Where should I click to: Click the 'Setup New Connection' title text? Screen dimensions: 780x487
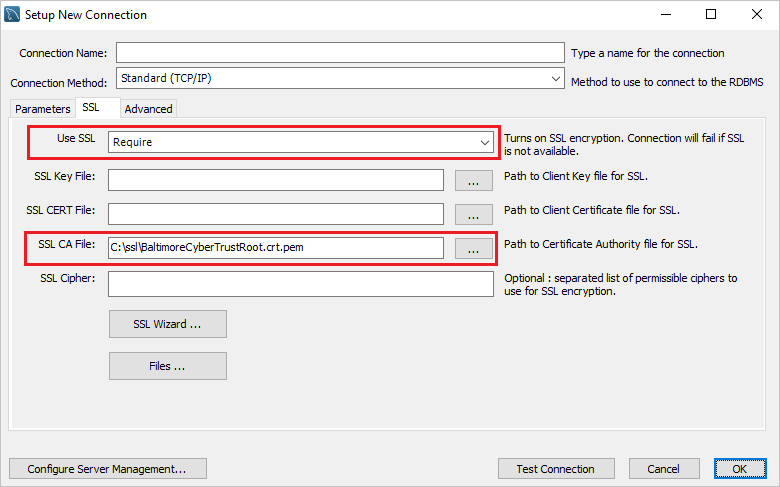click(86, 15)
